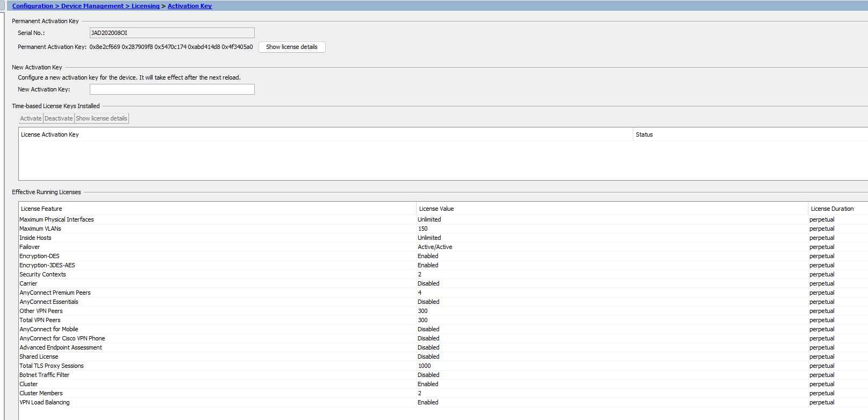Screen dimensions: 868x420
Task: Select the Botnet Traffic Filter row
Action: pos(443,375)
